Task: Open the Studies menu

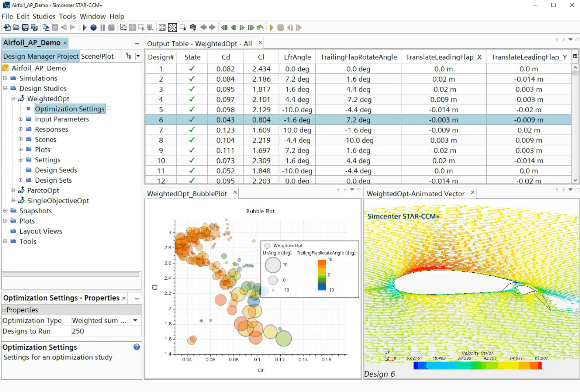Action: pos(44,16)
